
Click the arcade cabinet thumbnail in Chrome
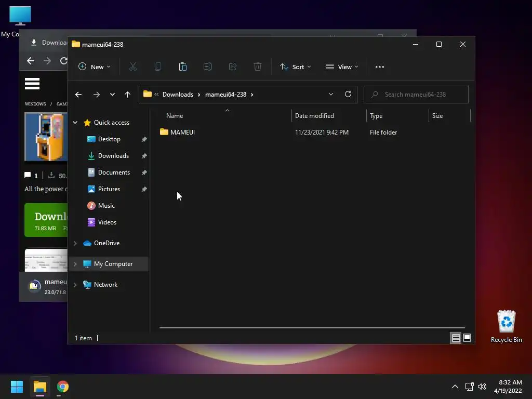[x=46, y=137]
